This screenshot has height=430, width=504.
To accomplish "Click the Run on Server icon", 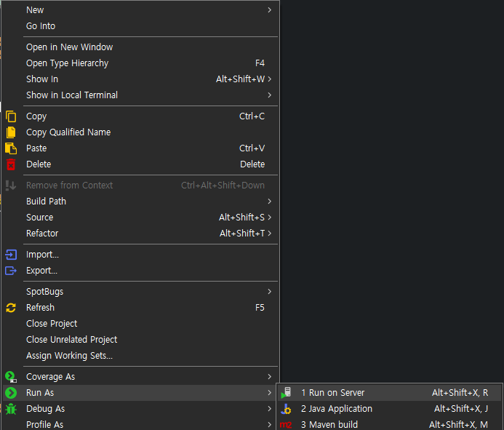I will (286, 393).
